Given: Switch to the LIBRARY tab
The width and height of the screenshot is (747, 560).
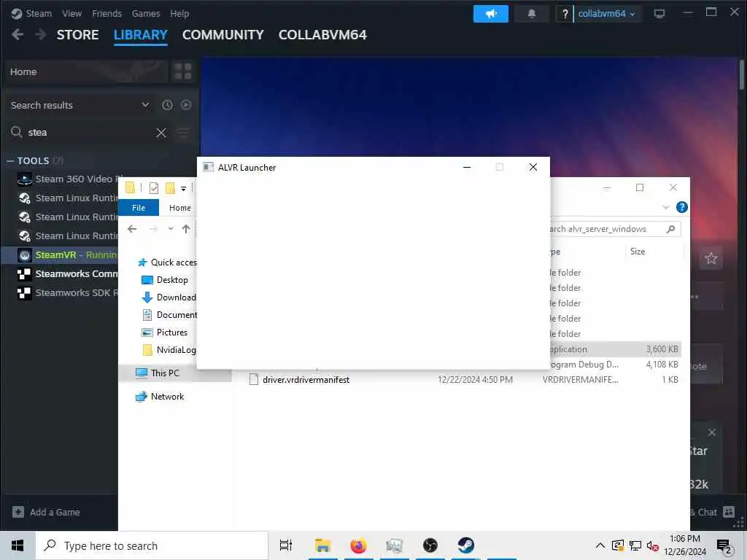Looking at the screenshot, I should [x=141, y=35].
